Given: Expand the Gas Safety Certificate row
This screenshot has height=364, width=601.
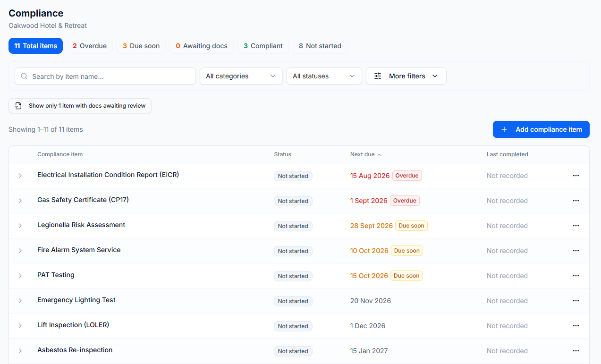Looking at the screenshot, I should pos(20,201).
